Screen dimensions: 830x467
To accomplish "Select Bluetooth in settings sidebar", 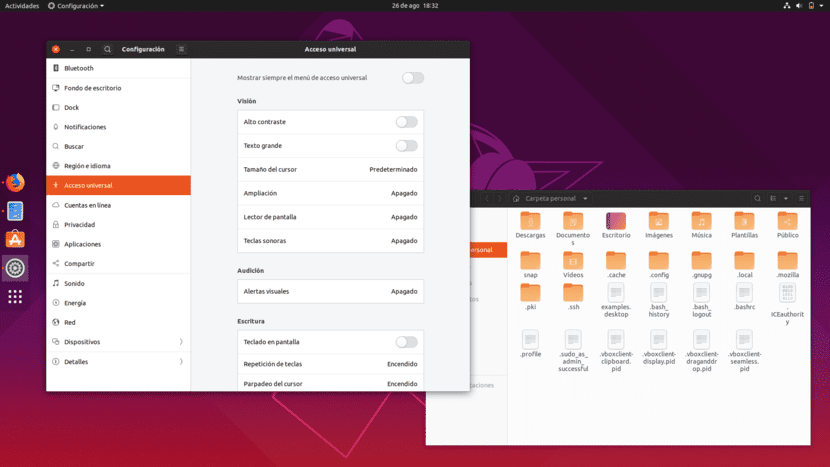I will (x=118, y=68).
